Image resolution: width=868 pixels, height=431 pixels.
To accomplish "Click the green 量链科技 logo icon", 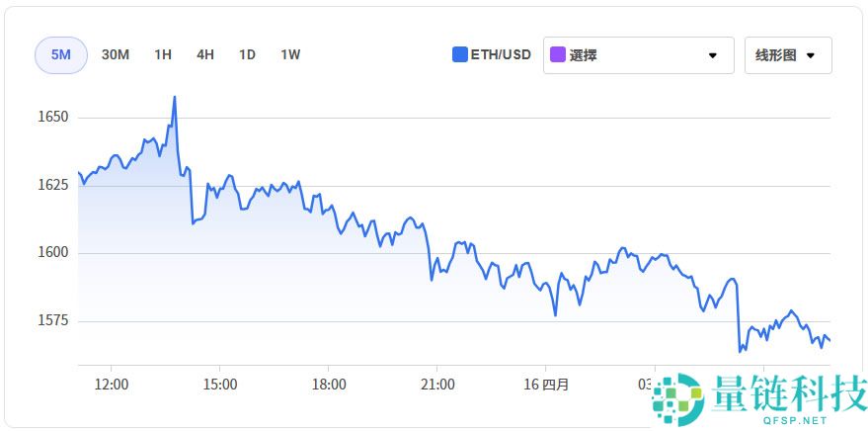I will coord(677,398).
